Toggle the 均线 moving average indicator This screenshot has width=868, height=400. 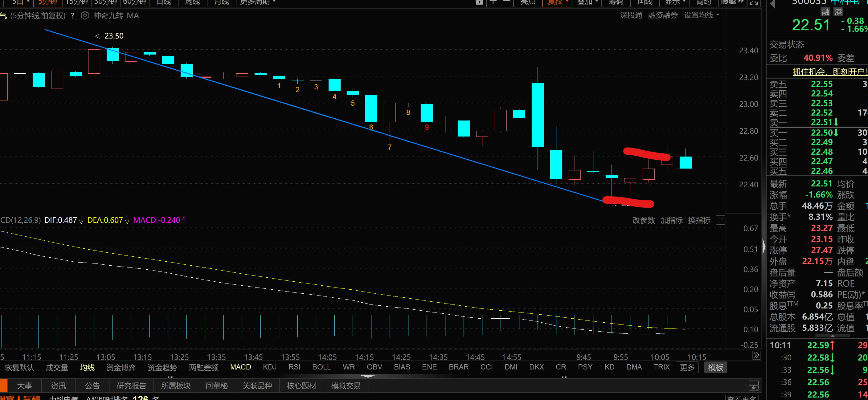[x=87, y=367]
